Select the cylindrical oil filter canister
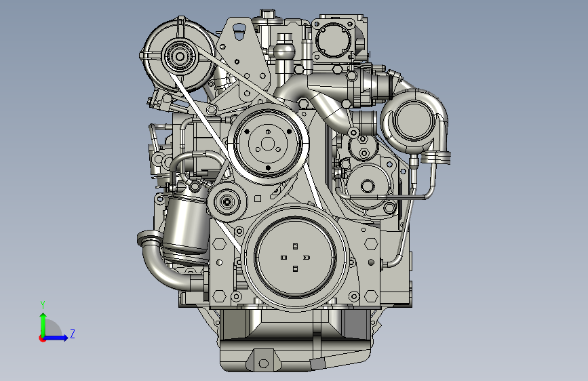Screen dimensions: 588x381 point(186,223)
